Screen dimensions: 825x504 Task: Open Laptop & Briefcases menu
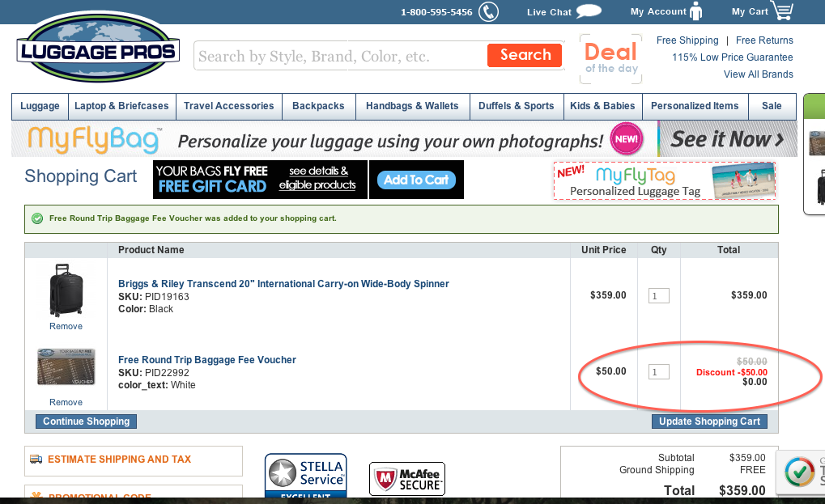121,106
